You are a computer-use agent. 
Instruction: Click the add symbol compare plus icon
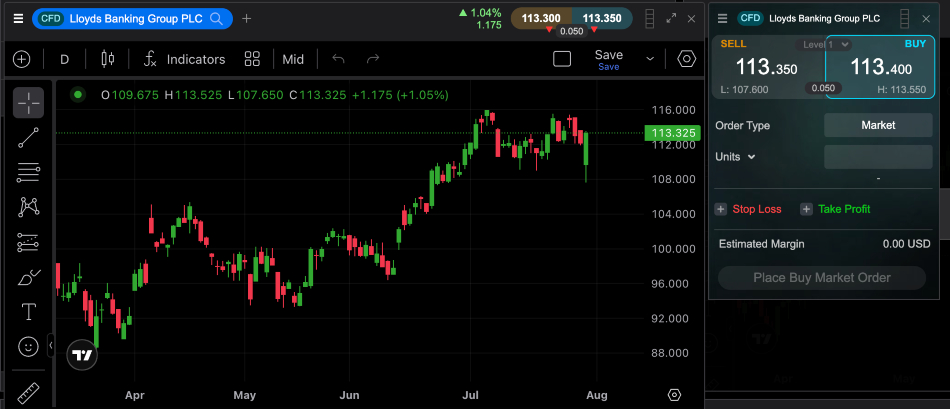coord(21,59)
